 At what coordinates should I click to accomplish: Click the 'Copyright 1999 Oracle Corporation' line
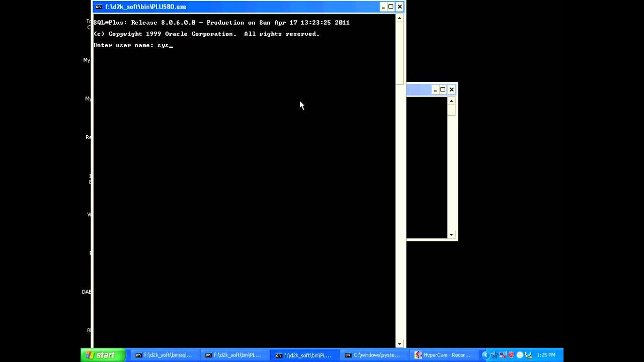point(206,34)
